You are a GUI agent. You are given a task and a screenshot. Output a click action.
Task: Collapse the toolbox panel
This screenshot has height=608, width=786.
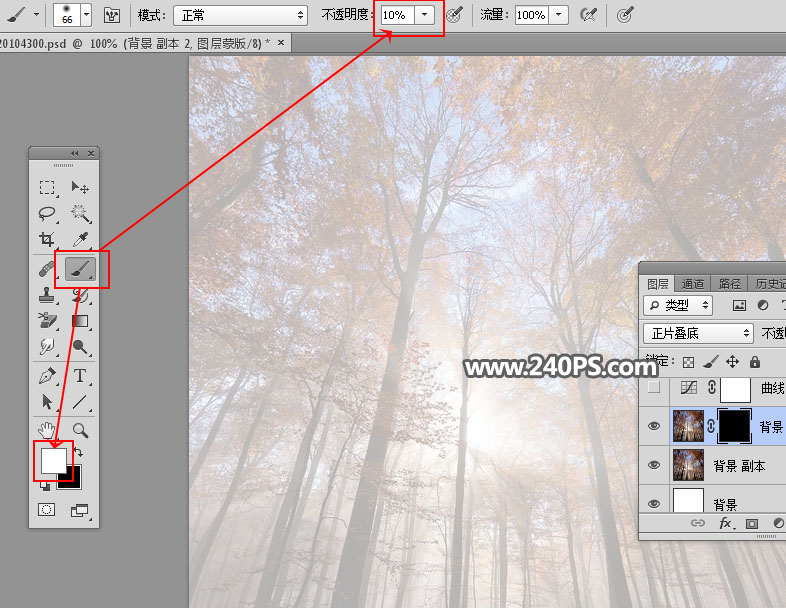click(x=75, y=153)
